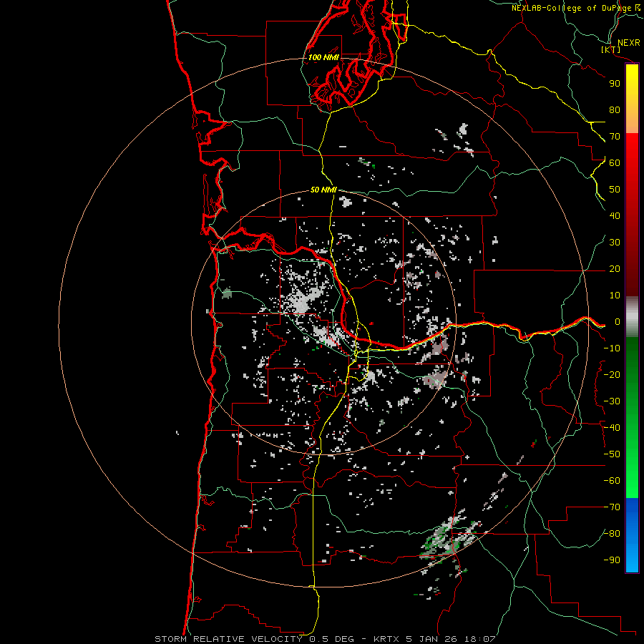Click the -50 scale value

tap(612, 454)
